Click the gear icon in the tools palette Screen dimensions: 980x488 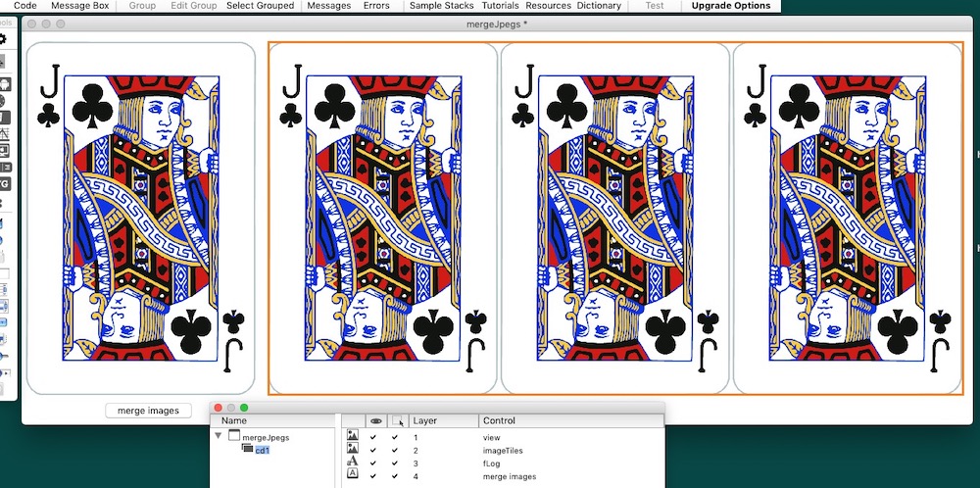[x=3, y=39]
